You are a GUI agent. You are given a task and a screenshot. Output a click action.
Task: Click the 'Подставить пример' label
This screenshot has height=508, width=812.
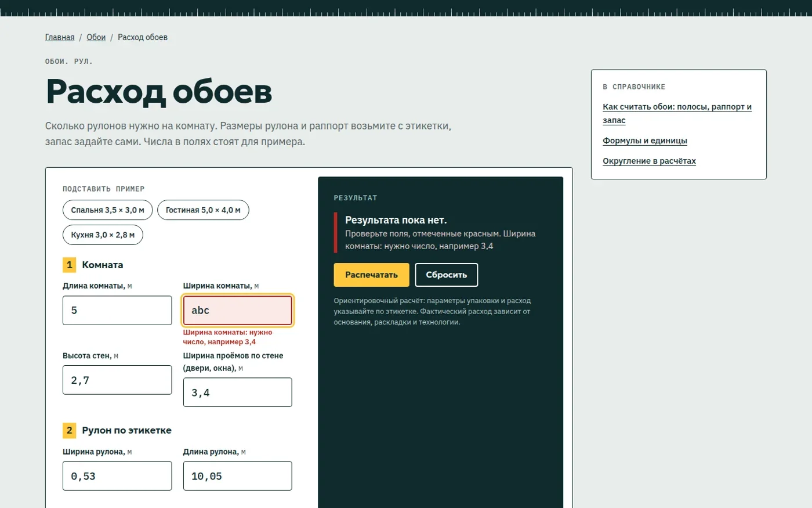(104, 189)
